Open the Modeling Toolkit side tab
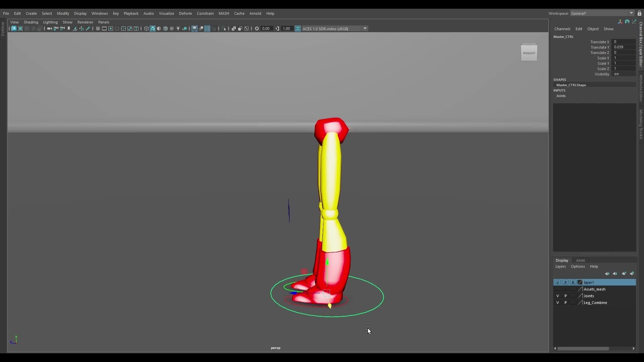 pyautogui.click(x=640, y=124)
